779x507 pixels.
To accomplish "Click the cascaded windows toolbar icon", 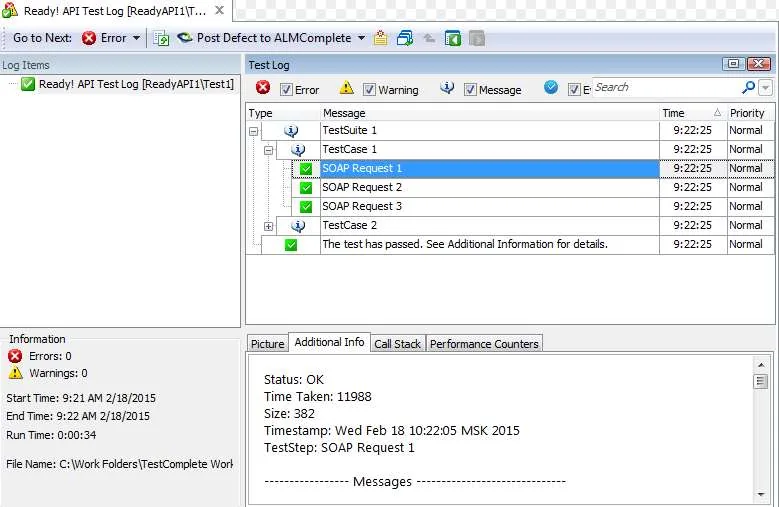I will [405, 38].
